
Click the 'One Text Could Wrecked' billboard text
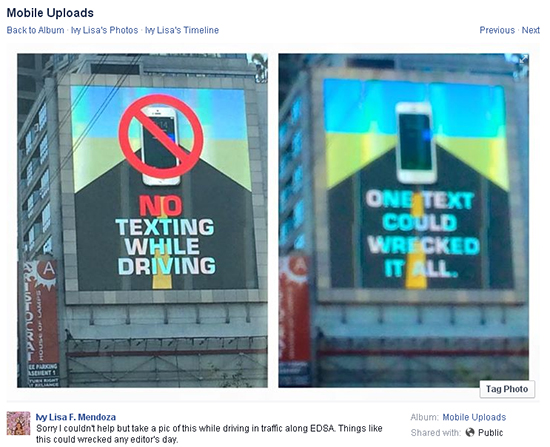[x=422, y=234]
